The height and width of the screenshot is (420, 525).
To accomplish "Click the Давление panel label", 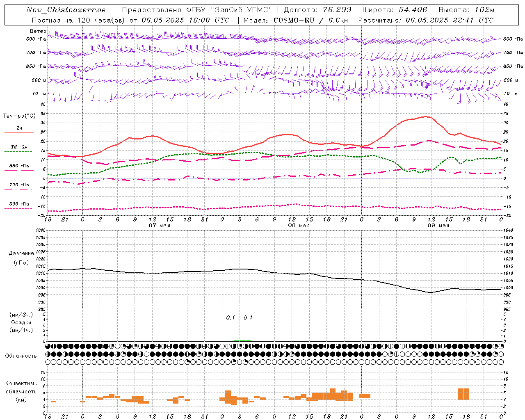I will 21,253.
